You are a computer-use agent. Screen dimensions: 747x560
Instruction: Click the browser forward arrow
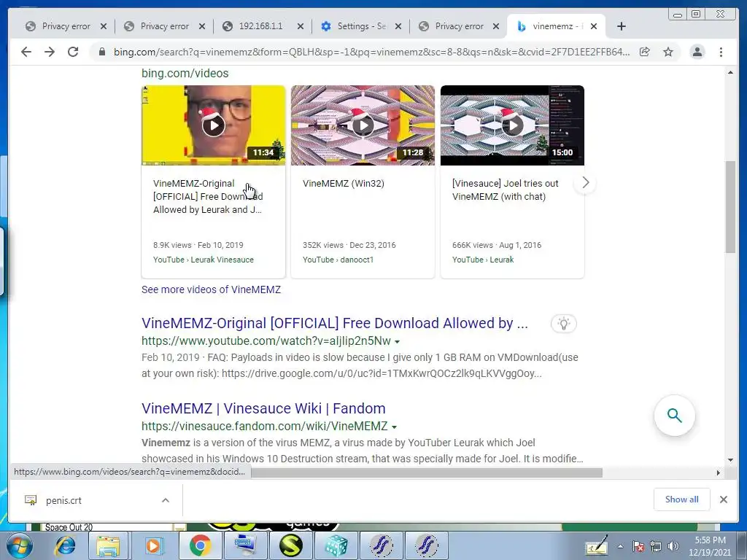50,52
